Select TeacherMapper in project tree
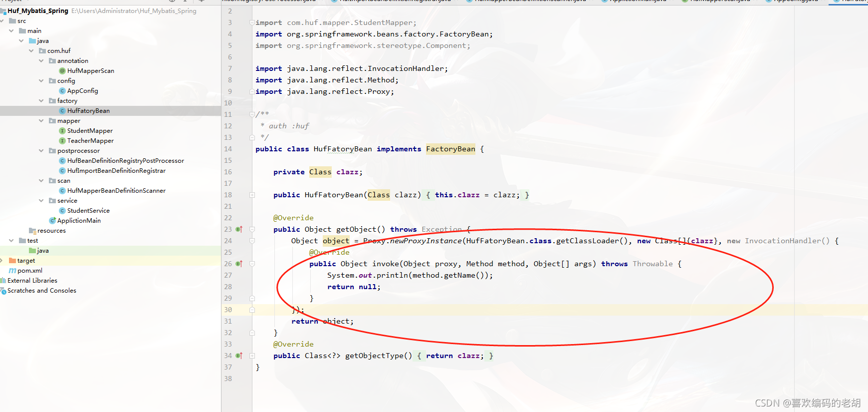Image resolution: width=868 pixels, height=412 pixels. tap(90, 141)
